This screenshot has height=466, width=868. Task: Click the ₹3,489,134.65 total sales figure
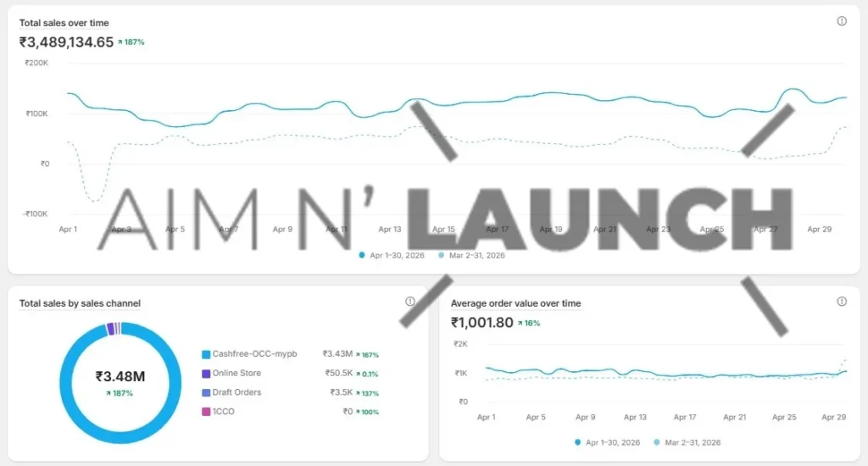tap(66, 42)
